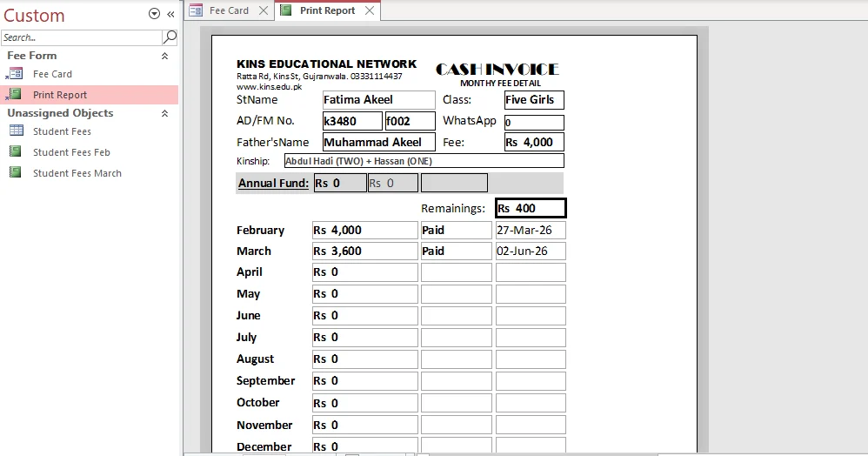Open Student Fees Feb label in navigation
Screen dimensions: 868x456
71,152
